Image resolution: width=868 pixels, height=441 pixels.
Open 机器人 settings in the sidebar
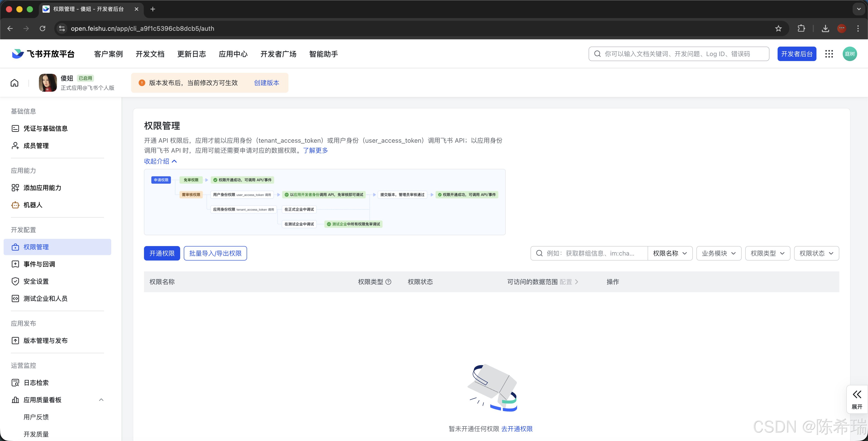click(33, 205)
